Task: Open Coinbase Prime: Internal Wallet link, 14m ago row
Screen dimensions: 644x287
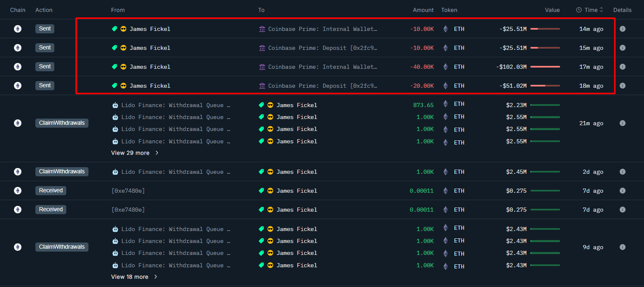Action: click(x=322, y=29)
